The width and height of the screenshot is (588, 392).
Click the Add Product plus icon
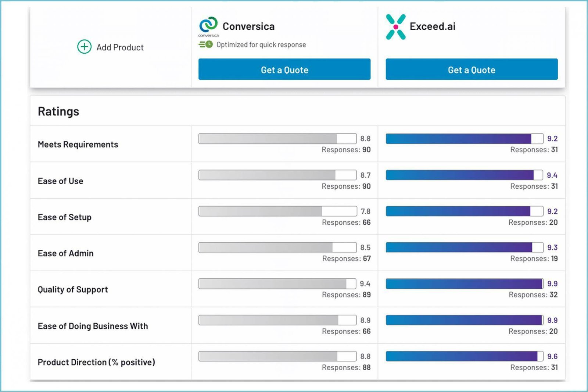[x=84, y=47]
